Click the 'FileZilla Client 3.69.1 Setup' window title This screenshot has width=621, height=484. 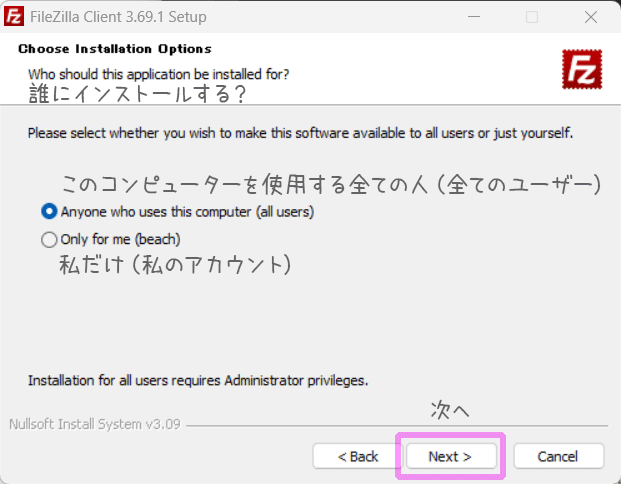(118, 17)
